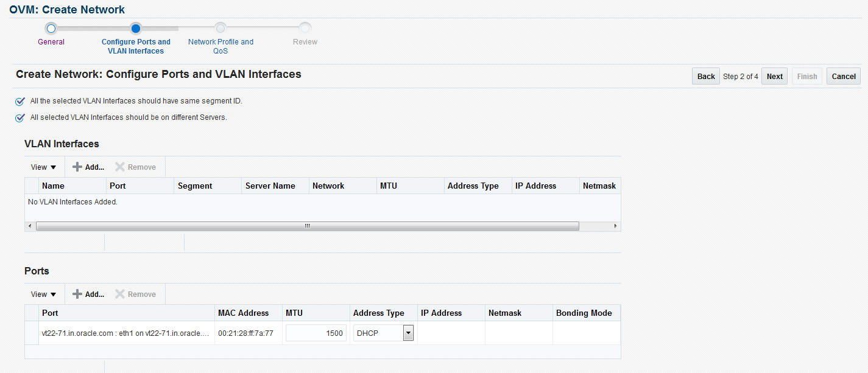Click the row selector cell of eth1 port row
The width and height of the screenshot is (868, 373).
click(32, 333)
